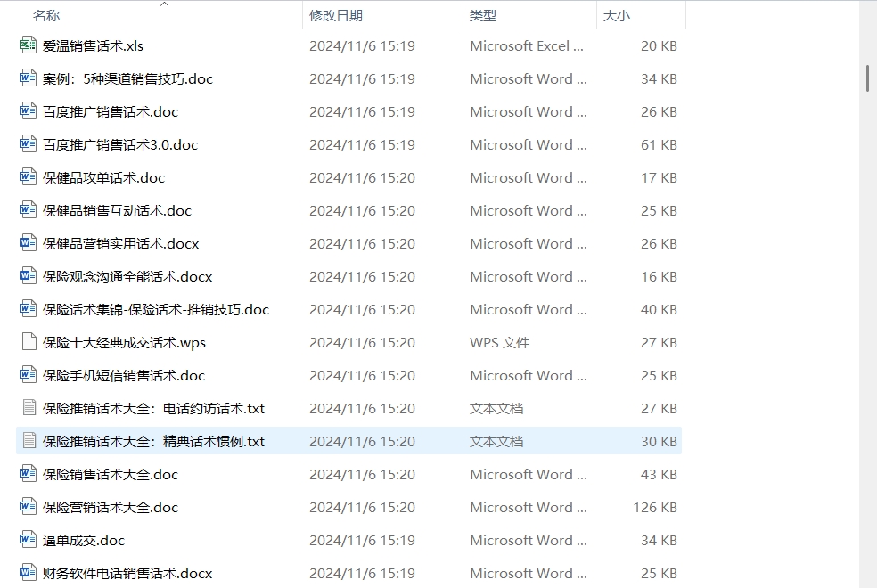Image resolution: width=877 pixels, height=588 pixels.
Task: Click the vertical scrollbar thumb
Action: click(867, 78)
